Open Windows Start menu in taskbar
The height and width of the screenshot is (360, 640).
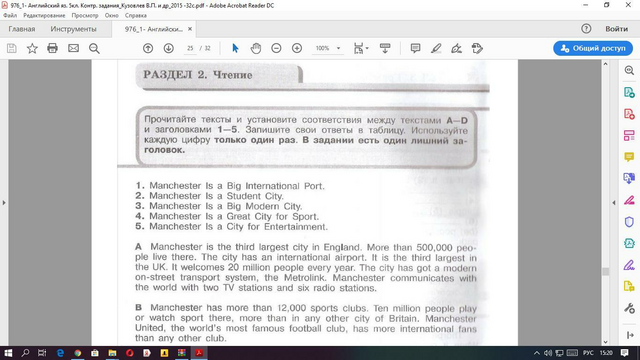click(x=8, y=353)
